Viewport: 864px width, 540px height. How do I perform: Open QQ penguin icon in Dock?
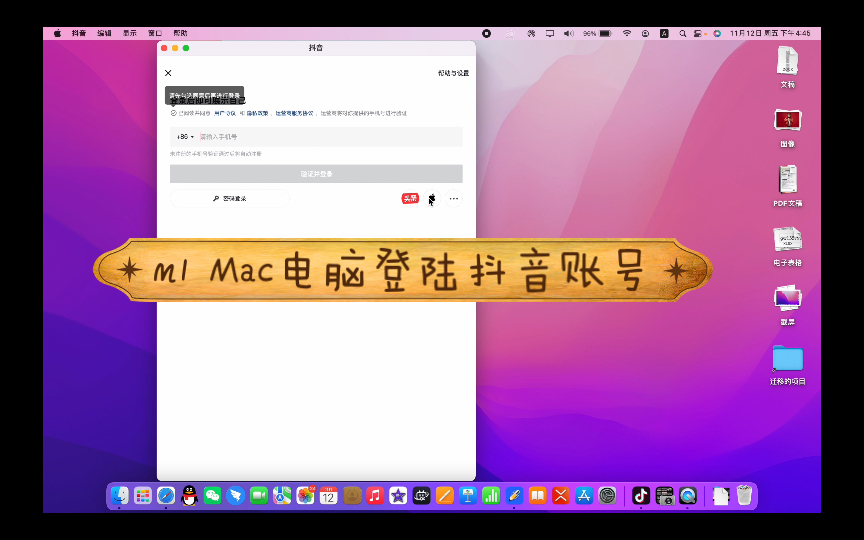[189, 496]
